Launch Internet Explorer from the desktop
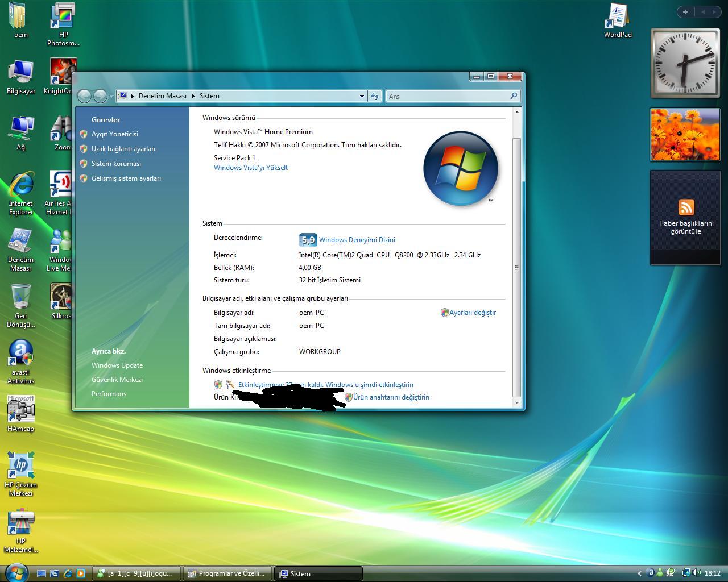This screenshot has width=728, height=582. tap(20, 193)
